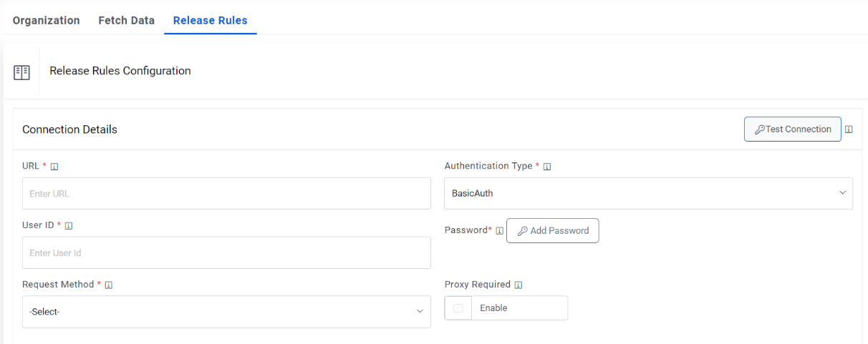Enable the Proxy Required checkbox
The image size is (868, 344).
(x=458, y=308)
